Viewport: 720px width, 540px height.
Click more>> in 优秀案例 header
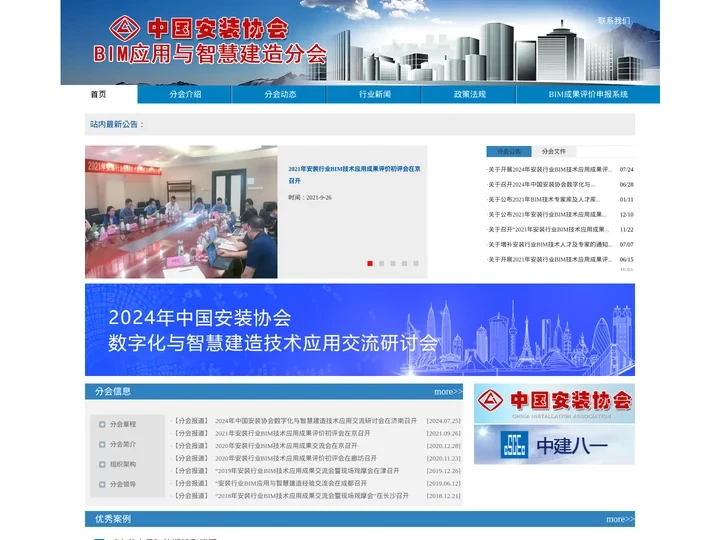click(620, 519)
